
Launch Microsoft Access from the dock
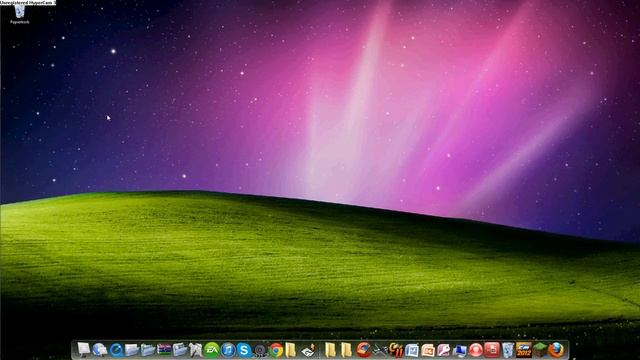444,350
